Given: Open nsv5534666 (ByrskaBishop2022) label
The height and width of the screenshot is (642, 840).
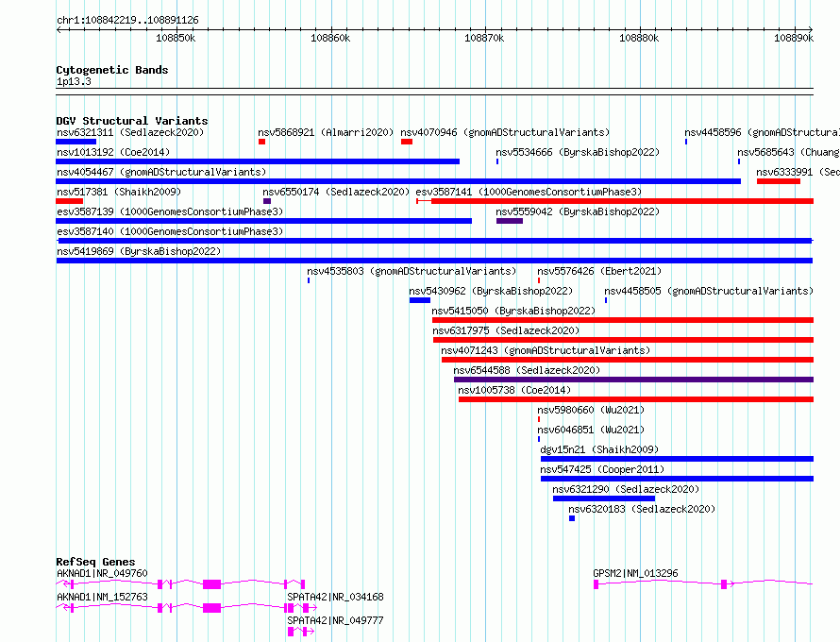Looking at the screenshot, I should tap(578, 152).
